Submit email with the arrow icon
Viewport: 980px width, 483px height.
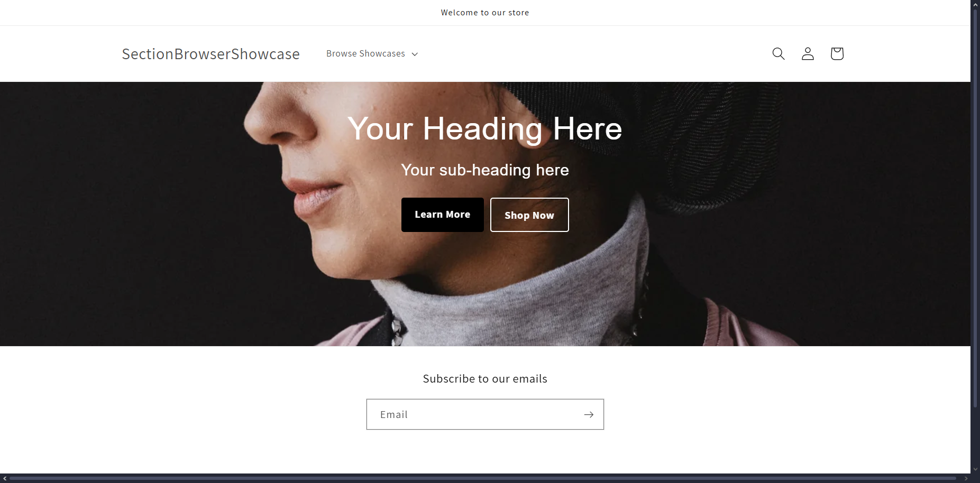[589, 415]
